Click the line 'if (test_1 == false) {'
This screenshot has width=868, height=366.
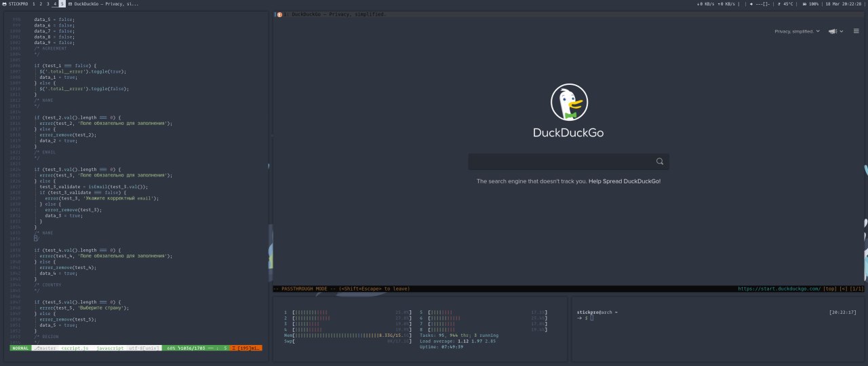(x=65, y=65)
